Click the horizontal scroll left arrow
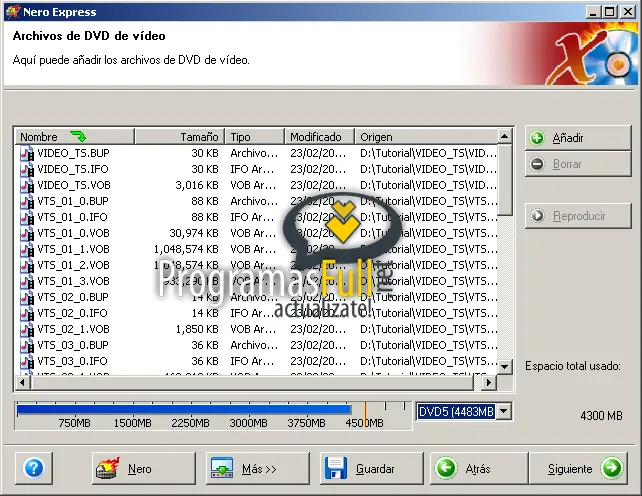 23,383
